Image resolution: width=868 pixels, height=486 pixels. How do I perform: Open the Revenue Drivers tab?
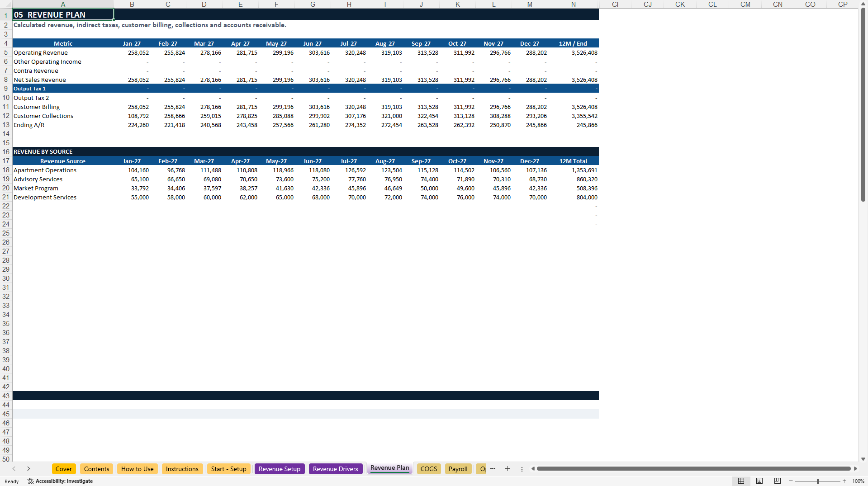[335, 469]
